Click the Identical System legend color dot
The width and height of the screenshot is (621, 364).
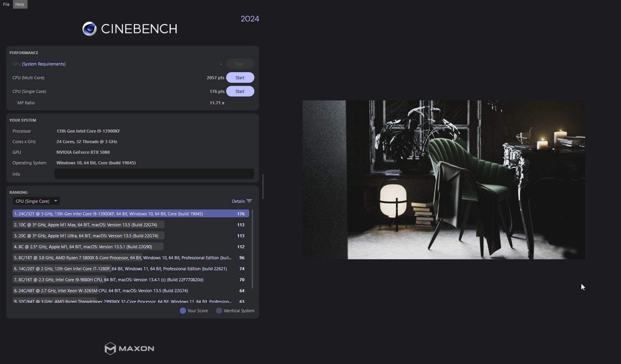tap(219, 311)
